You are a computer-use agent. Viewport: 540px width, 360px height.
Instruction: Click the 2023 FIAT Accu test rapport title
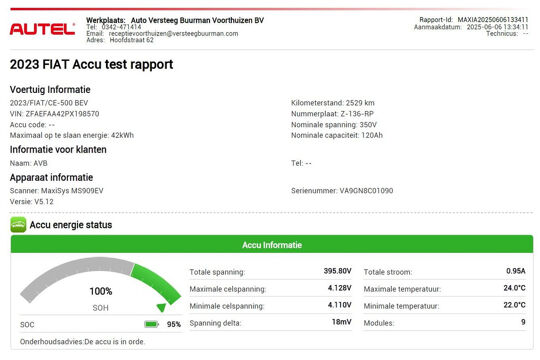(92, 64)
